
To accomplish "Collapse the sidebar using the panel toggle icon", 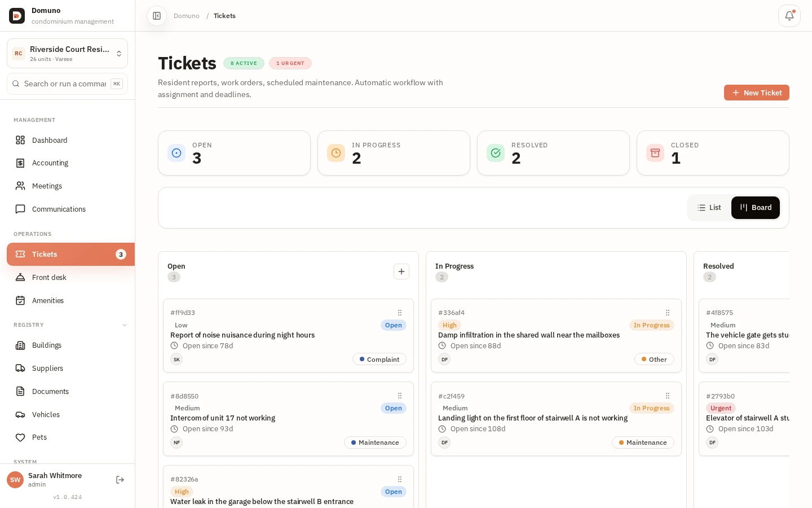I will [x=157, y=16].
